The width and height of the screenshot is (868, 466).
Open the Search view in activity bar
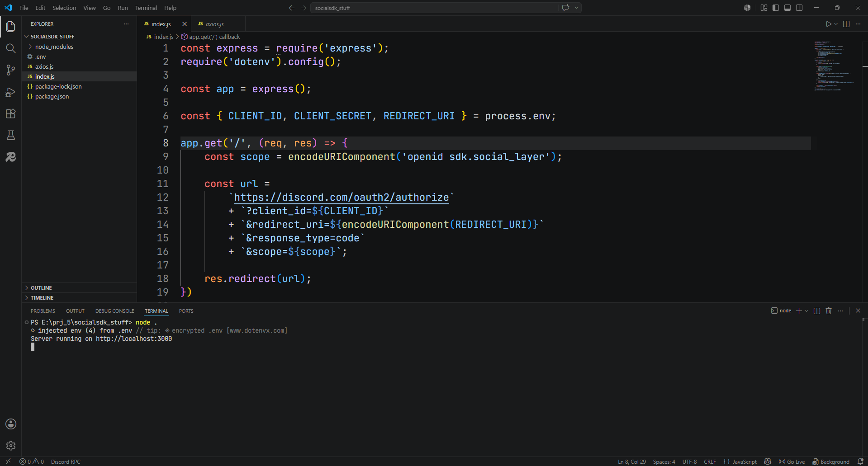point(11,48)
